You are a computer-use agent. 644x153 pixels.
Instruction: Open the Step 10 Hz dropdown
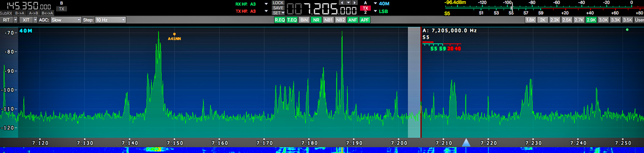click(x=110, y=20)
